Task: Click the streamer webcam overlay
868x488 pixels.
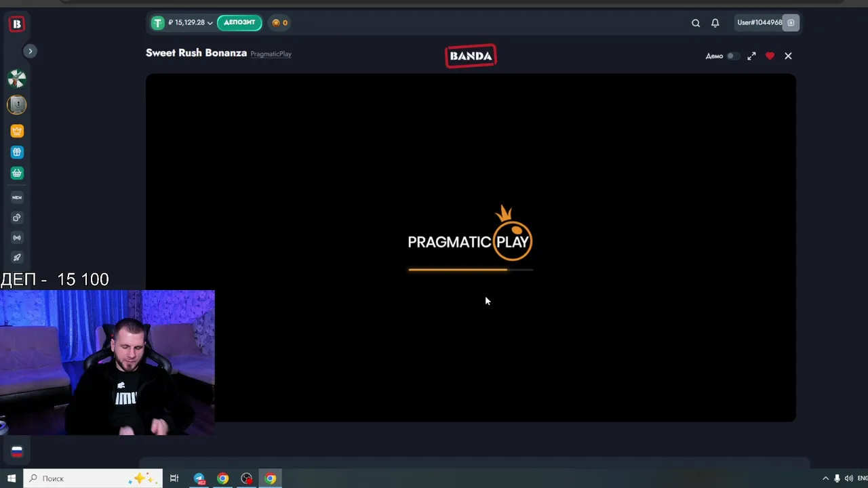Action: (x=107, y=362)
